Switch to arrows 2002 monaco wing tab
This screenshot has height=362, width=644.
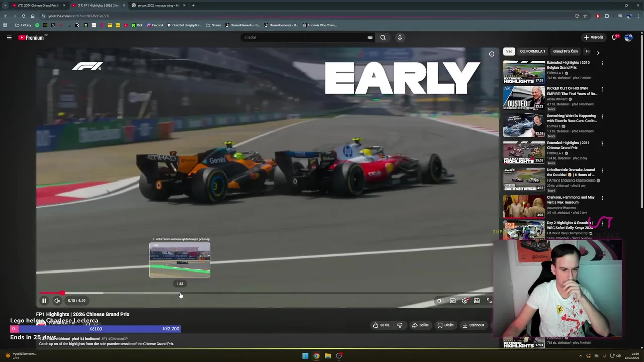[x=158, y=5]
